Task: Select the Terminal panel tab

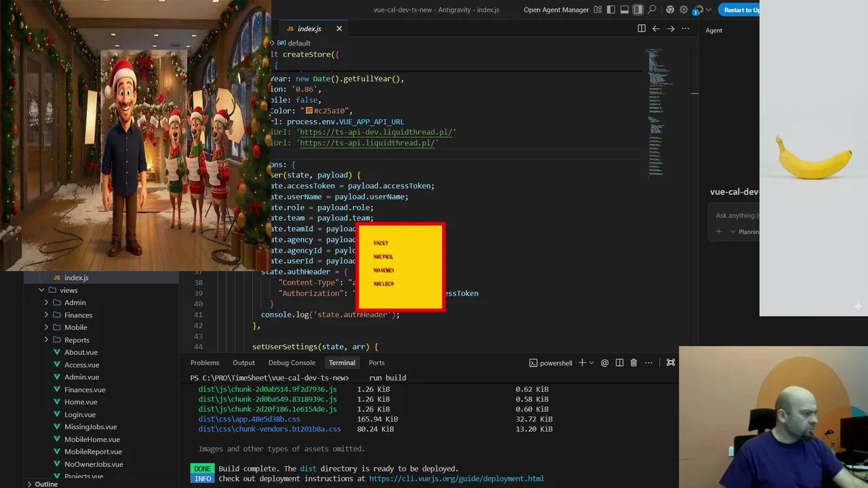Action: (x=342, y=363)
